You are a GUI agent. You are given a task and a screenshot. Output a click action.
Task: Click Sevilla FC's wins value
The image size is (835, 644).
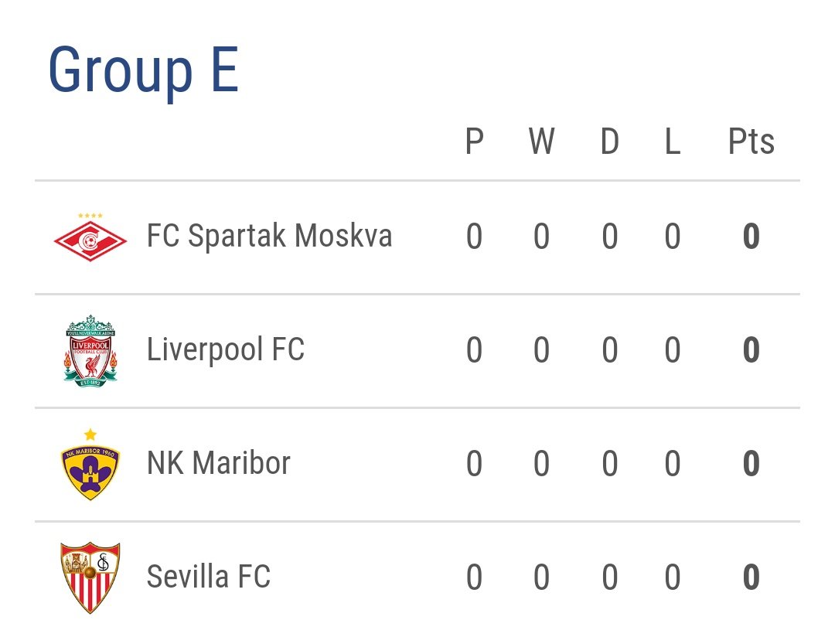click(541, 578)
